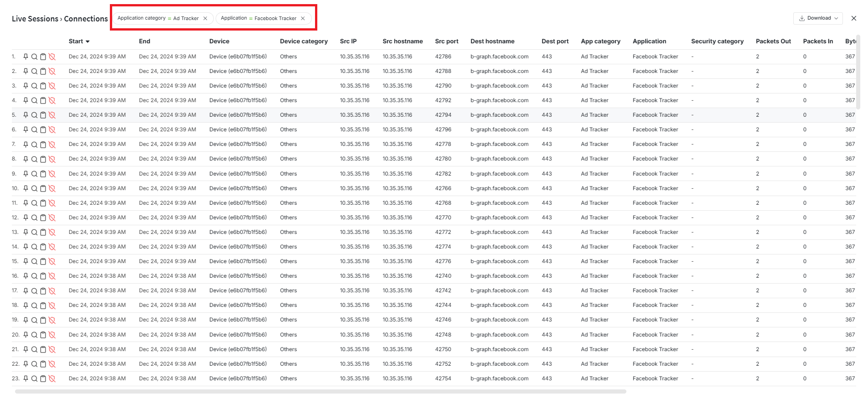Click the magnifier icon in row 8
The width and height of the screenshot is (868, 399).
point(34,159)
